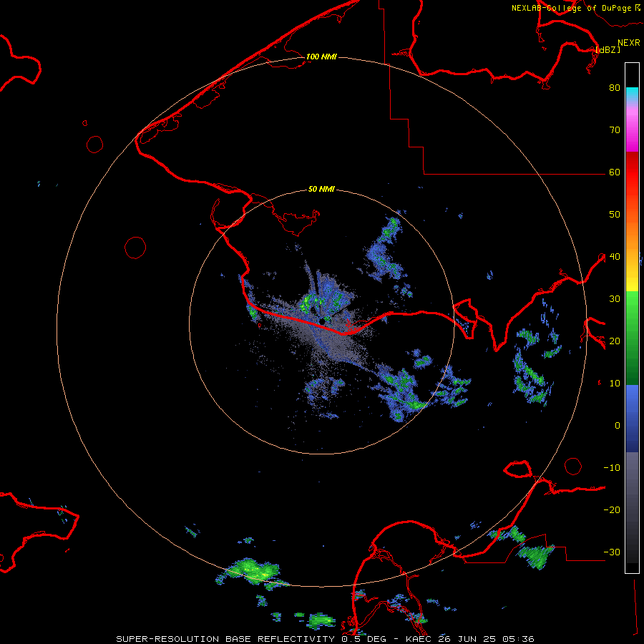Click the SUPER-RESOLUTION BASE REFLECTIVITY caption

[x=225, y=639]
